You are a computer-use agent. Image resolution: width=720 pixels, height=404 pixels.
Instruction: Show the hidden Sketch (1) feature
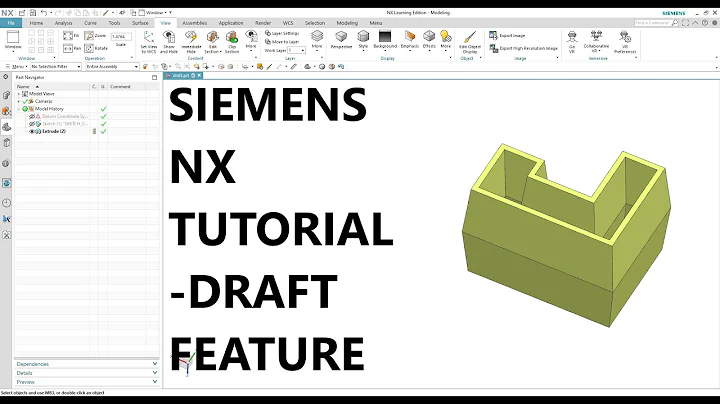point(32,124)
